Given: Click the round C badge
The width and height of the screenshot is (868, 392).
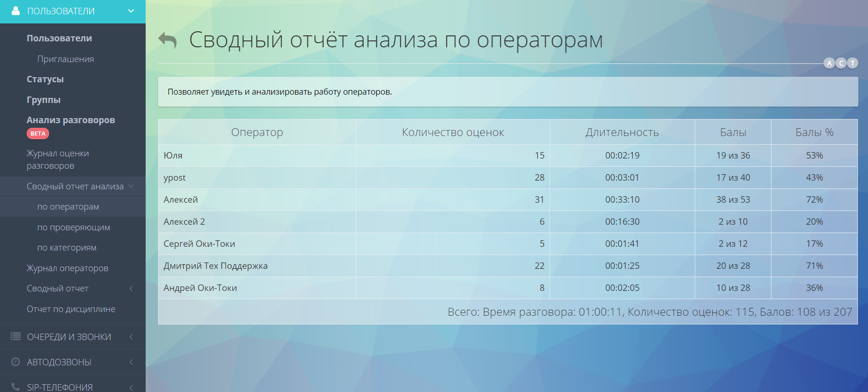Looking at the screenshot, I should 841,63.
